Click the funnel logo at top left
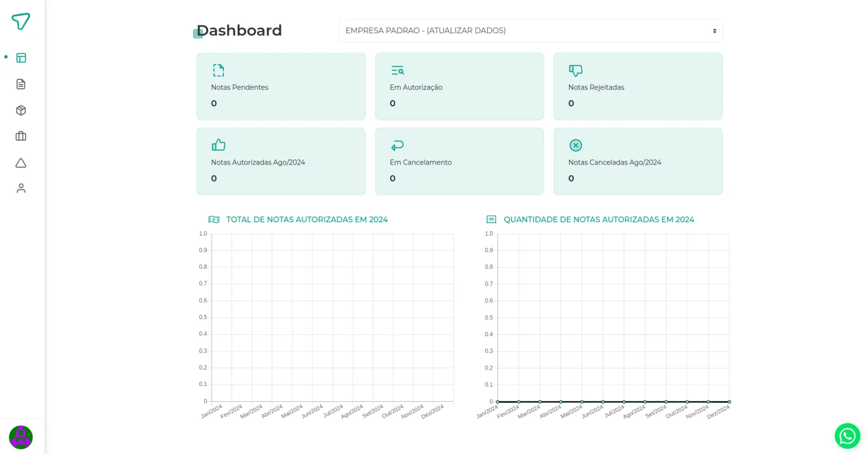The width and height of the screenshot is (868, 454). point(21,21)
